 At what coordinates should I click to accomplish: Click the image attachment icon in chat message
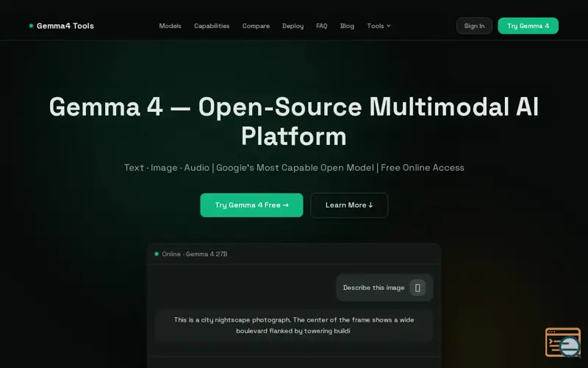[417, 288]
